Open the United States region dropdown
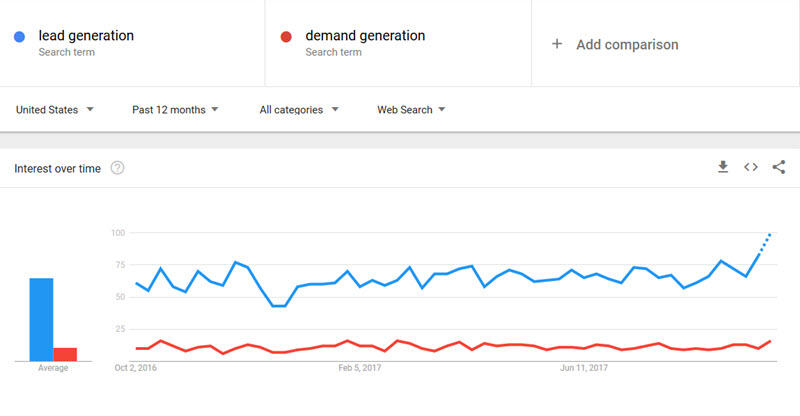 (55, 110)
